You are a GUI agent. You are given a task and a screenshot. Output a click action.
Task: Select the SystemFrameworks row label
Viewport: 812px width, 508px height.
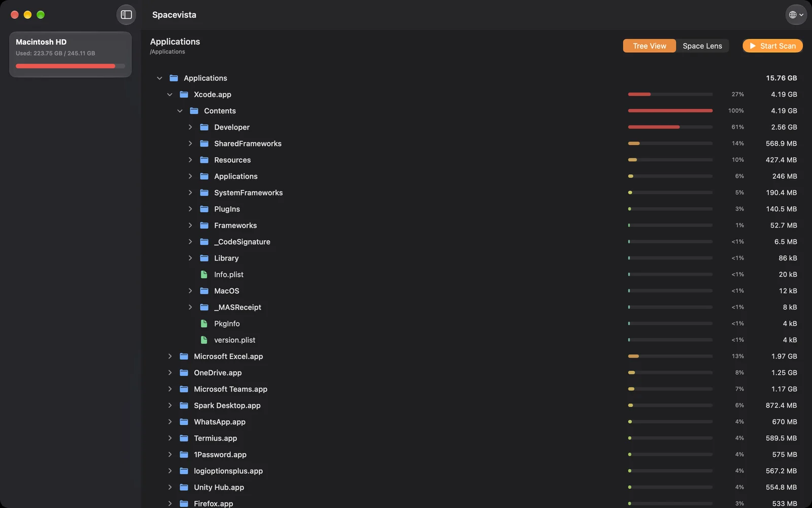[x=248, y=193]
